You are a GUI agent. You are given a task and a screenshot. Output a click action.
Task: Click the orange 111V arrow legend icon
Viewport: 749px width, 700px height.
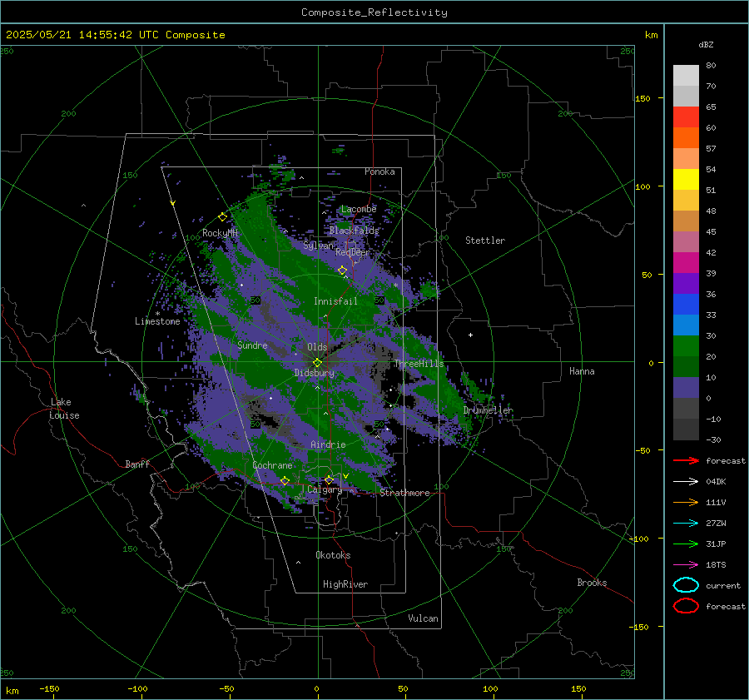pos(686,502)
